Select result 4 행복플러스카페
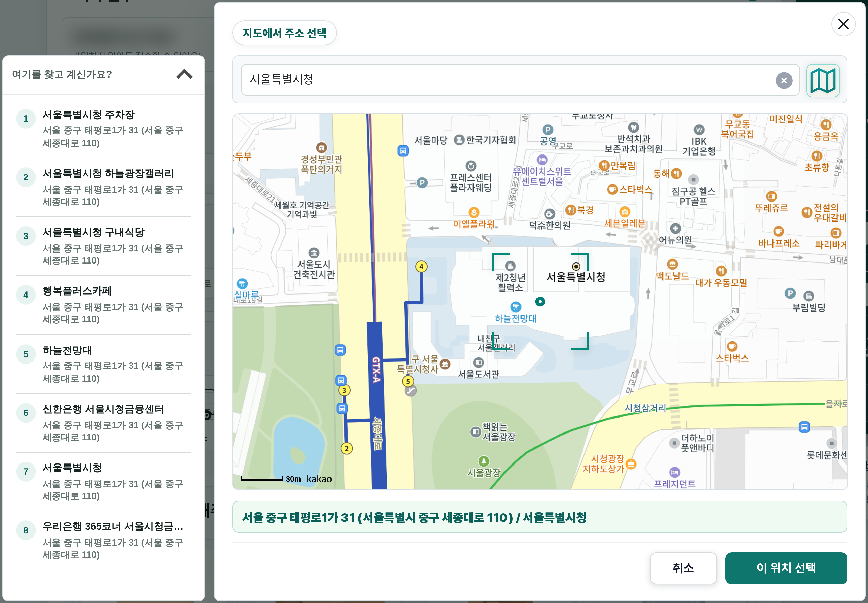The width and height of the screenshot is (868, 603). point(103,305)
